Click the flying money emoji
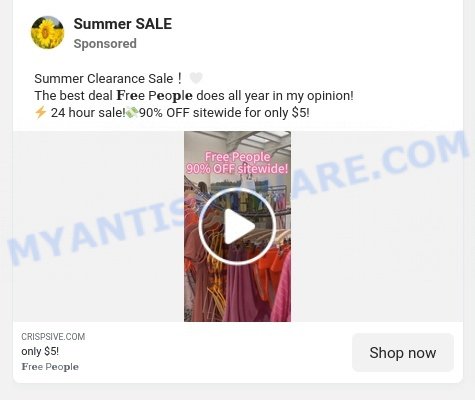The image size is (475, 400). click(x=132, y=113)
